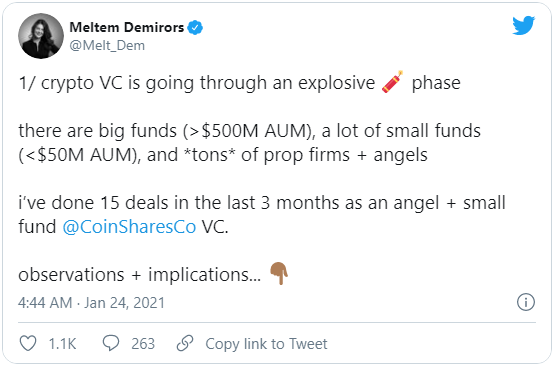Like the tweet with heart icon
The width and height of the screenshot is (553, 366).
(x=28, y=343)
